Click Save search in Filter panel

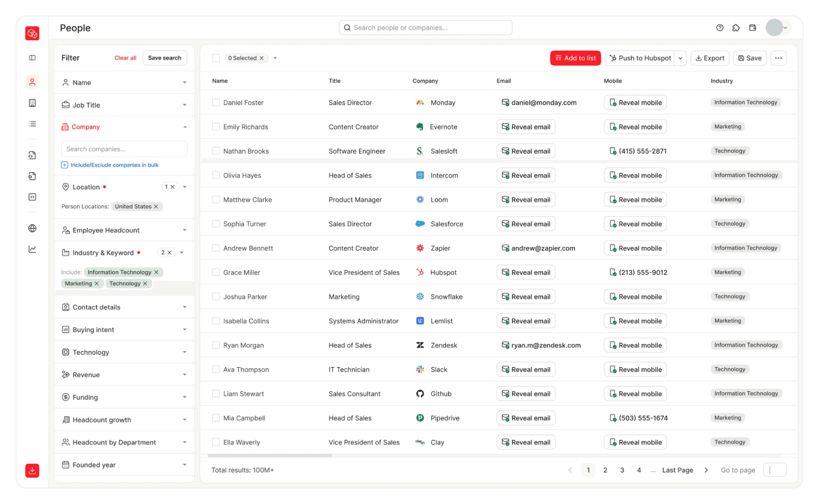(165, 58)
